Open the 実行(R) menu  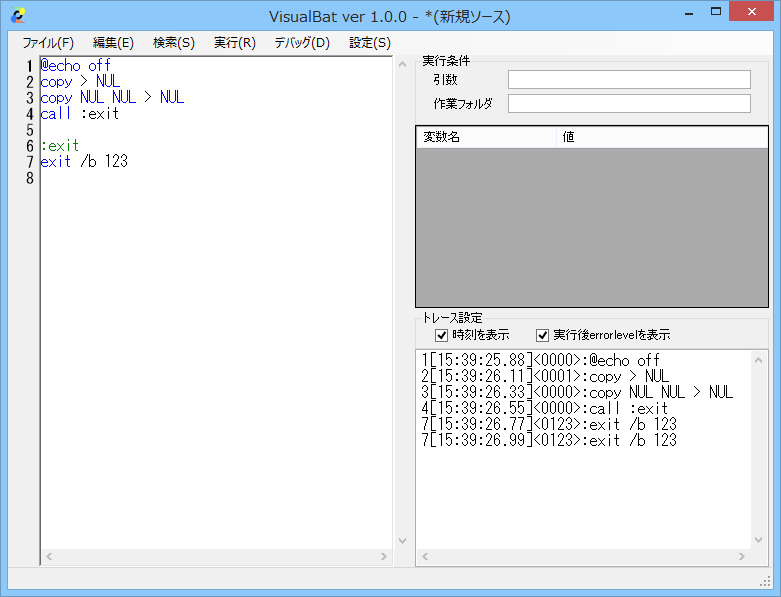pyautogui.click(x=235, y=43)
